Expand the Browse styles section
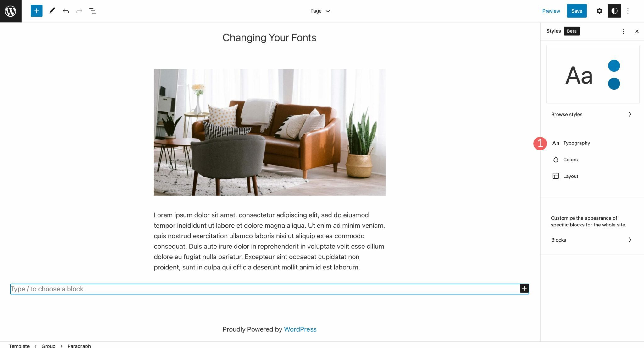The image size is (644, 348). pyautogui.click(x=630, y=114)
